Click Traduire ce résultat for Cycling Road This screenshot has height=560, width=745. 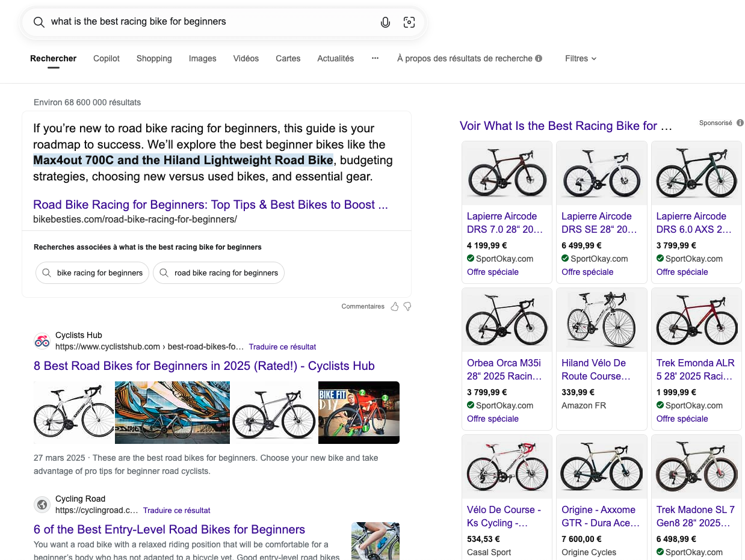click(176, 511)
